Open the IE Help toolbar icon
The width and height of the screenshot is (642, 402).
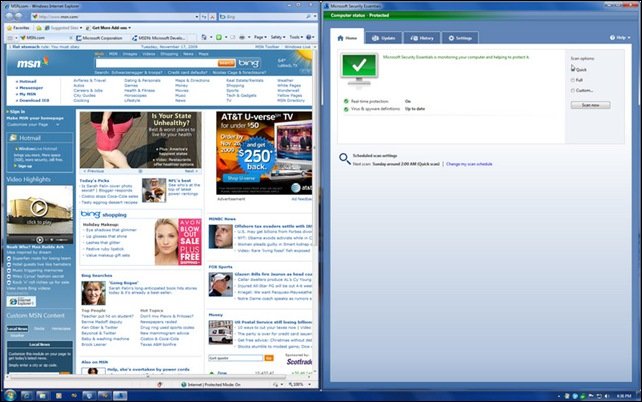pyautogui.click(x=309, y=37)
